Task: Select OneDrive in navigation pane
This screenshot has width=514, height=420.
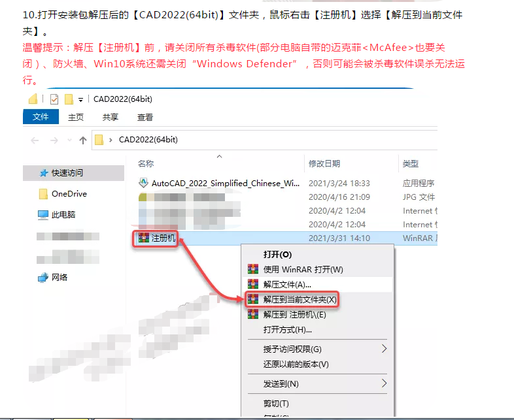Action: [x=69, y=194]
